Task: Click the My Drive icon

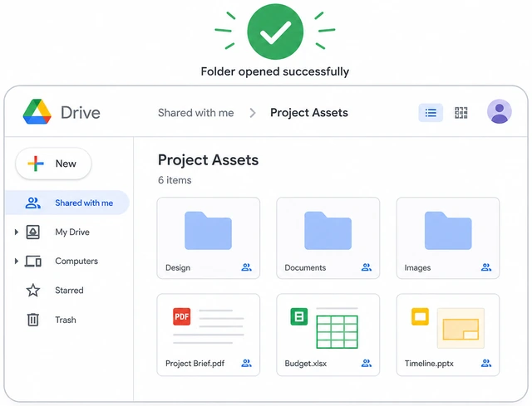Action: [33, 232]
